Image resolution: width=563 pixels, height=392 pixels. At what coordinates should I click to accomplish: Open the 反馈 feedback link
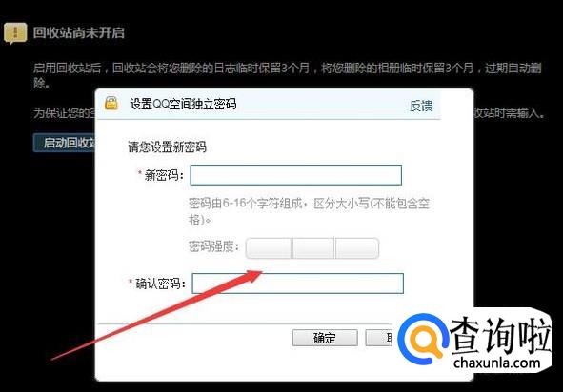(x=421, y=106)
